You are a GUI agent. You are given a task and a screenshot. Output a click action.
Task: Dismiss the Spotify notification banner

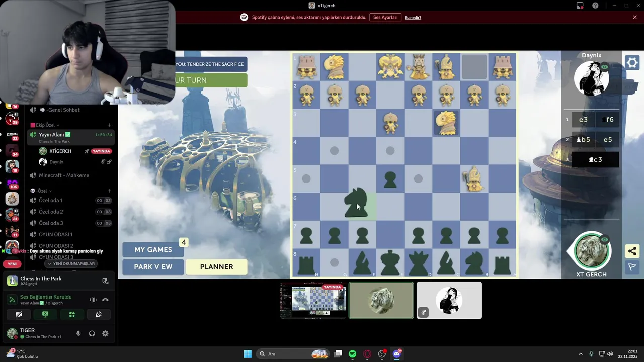coord(635,17)
